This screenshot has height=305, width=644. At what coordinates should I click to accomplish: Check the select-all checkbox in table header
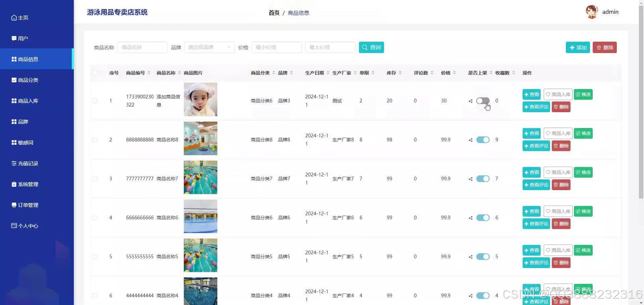pos(95,73)
